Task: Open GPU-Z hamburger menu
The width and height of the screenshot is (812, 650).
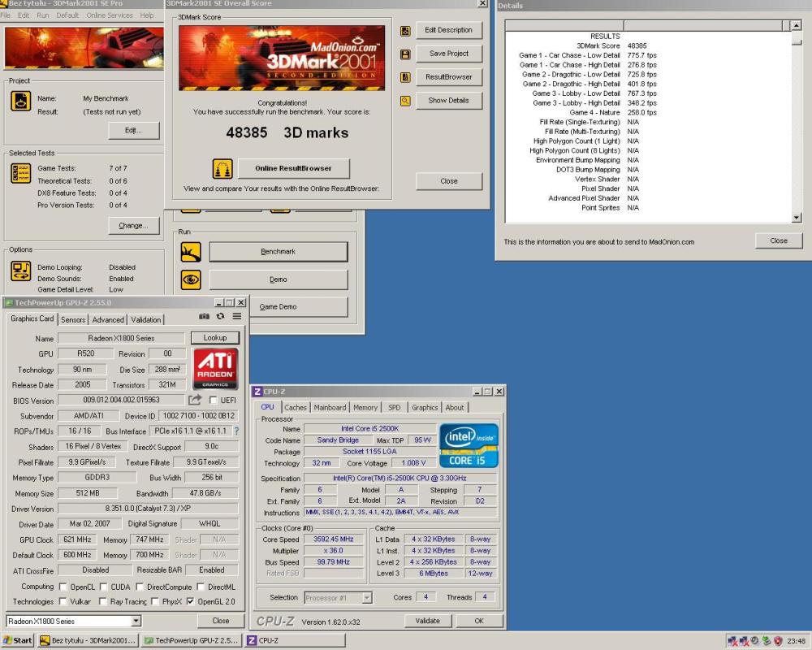Action: point(236,316)
